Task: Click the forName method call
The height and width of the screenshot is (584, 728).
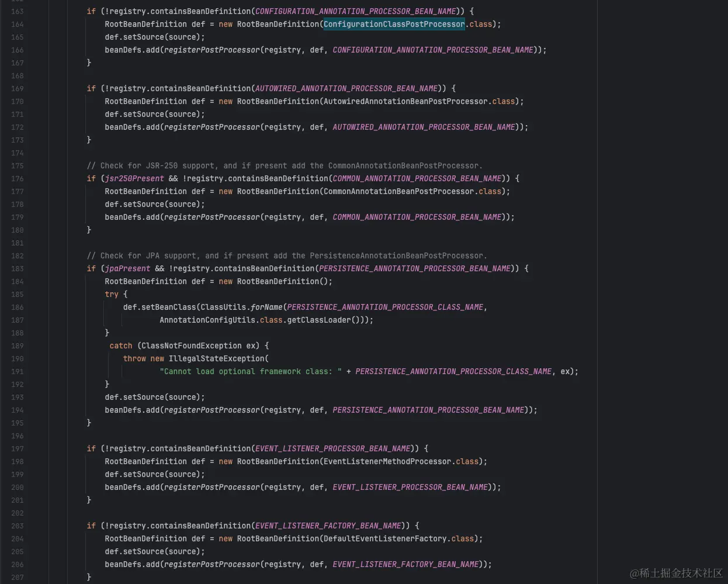Action: coord(266,307)
